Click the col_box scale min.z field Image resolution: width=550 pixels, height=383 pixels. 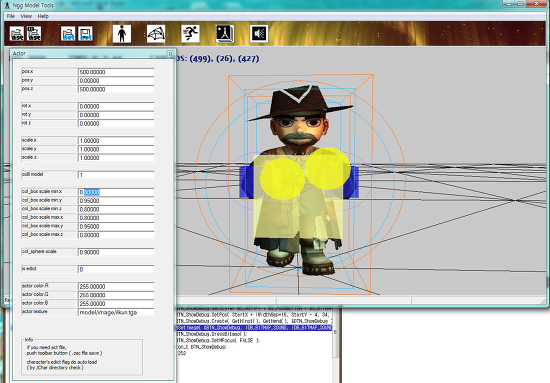[x=116, y=209]
